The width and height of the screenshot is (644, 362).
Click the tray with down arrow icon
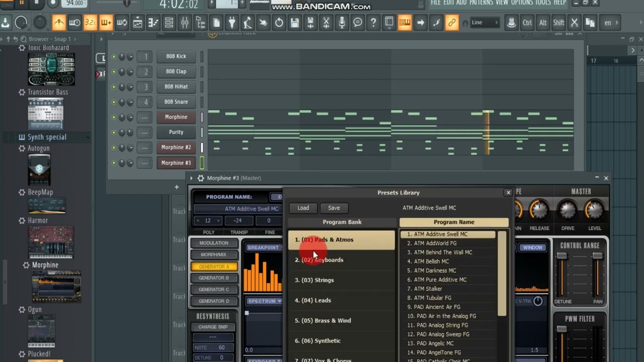pyautogui.click(x=6, y=23)
